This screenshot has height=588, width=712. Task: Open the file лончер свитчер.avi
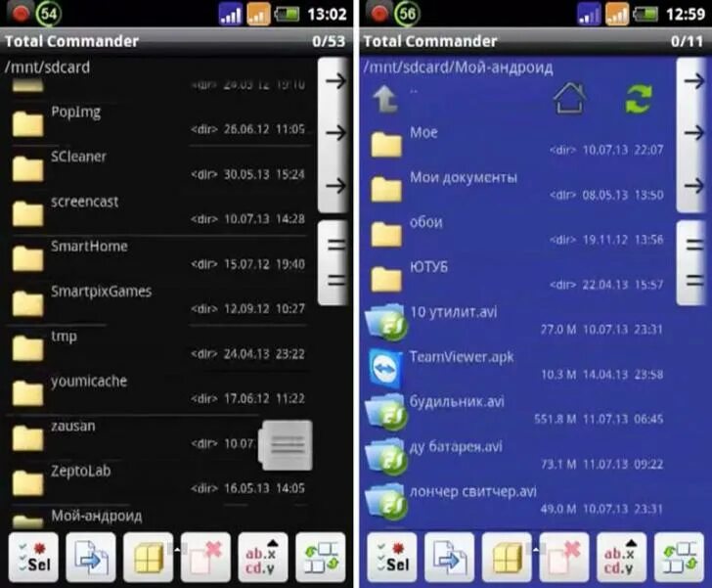[x=517, y=503]
